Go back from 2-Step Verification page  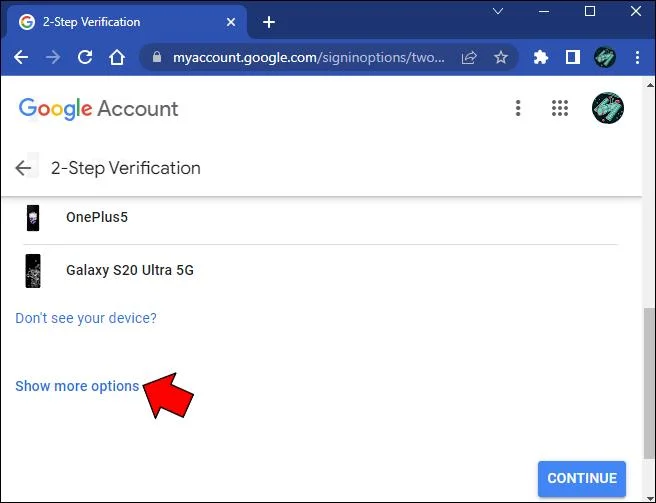[23, 168]
